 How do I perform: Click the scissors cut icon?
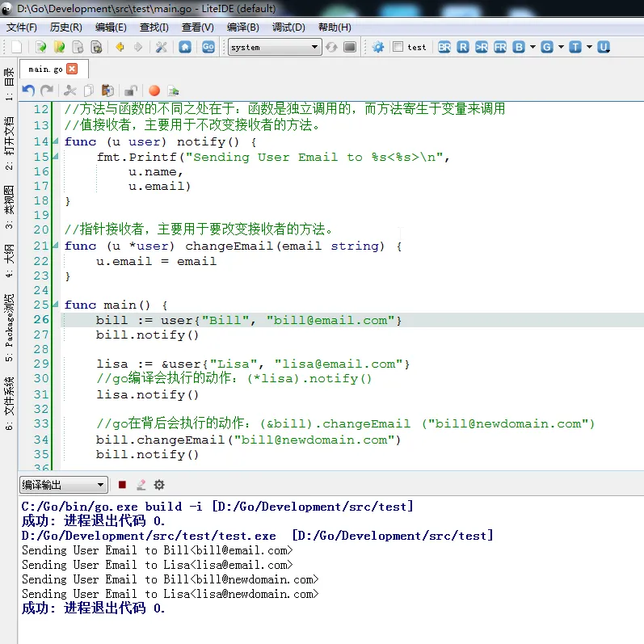pos(69,90)
